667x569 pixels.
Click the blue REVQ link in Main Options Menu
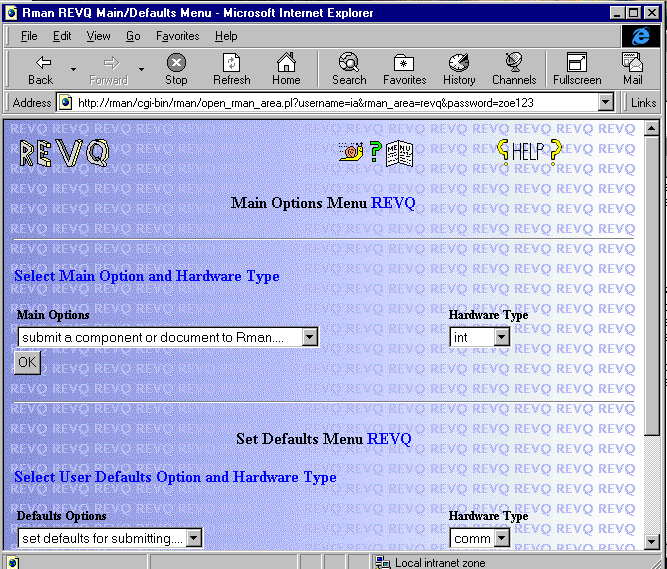(x=393, y=203)
